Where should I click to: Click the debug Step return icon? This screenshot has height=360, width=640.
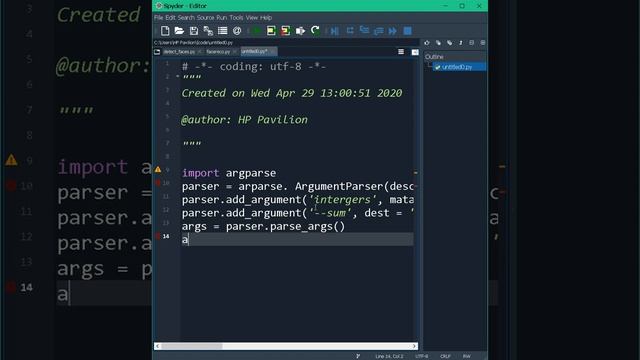point(378,31)
